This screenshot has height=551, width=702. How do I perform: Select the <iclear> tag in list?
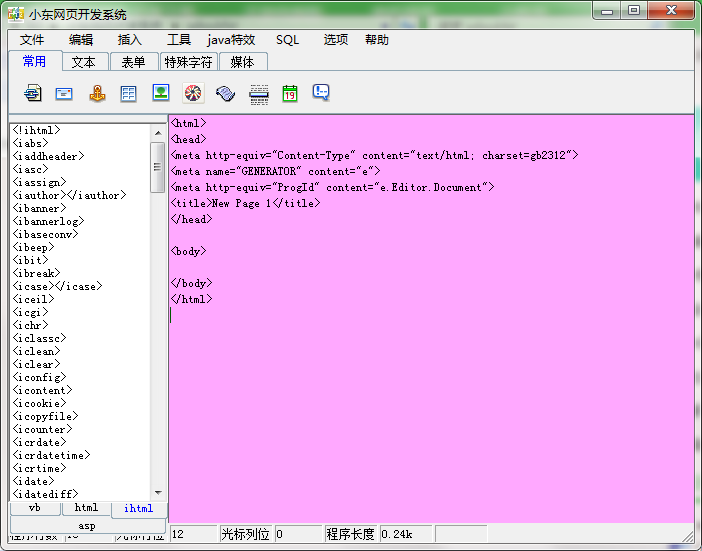(x=36, y=364)
